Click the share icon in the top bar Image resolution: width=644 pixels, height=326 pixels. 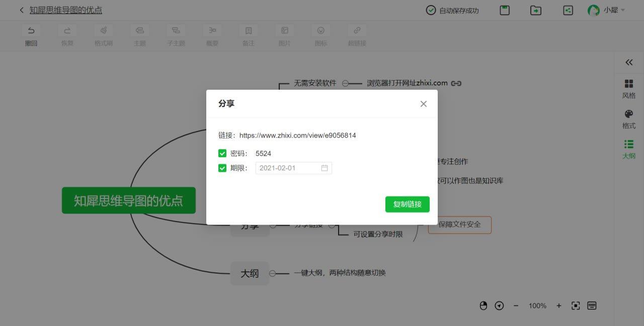[568, 10]
